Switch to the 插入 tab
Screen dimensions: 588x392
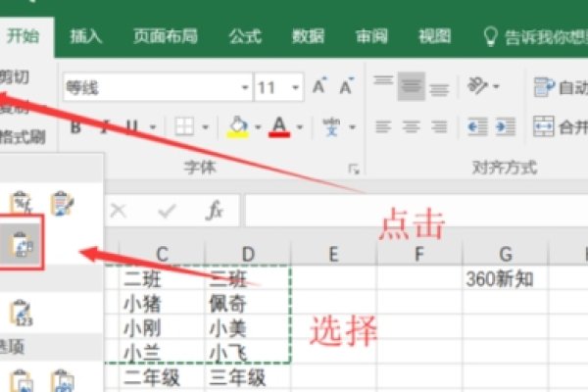click(x=86, y=36)
